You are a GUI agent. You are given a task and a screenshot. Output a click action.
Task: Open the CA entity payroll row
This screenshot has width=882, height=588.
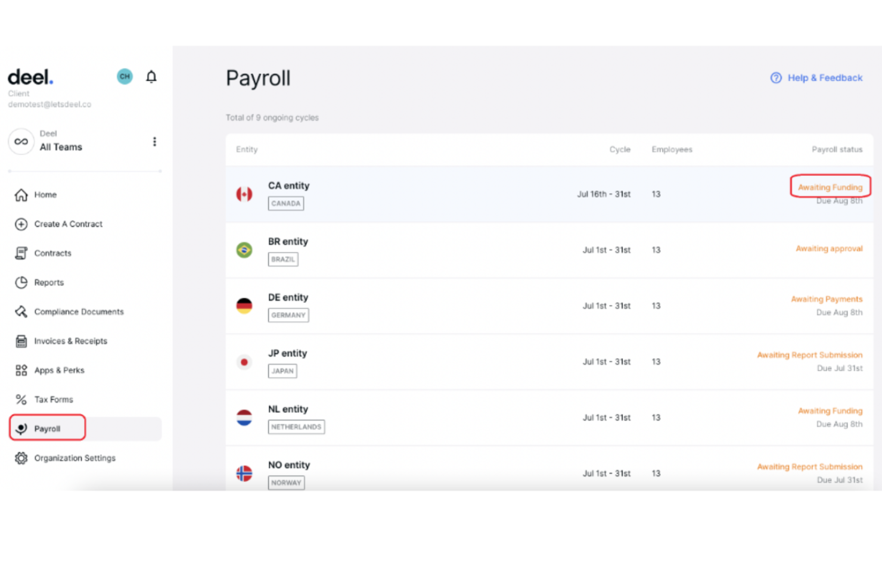coord(549,194)
